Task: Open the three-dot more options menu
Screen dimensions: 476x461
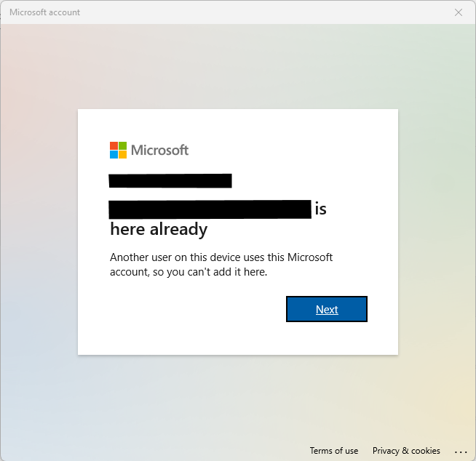Action: [x=461, y=452]
